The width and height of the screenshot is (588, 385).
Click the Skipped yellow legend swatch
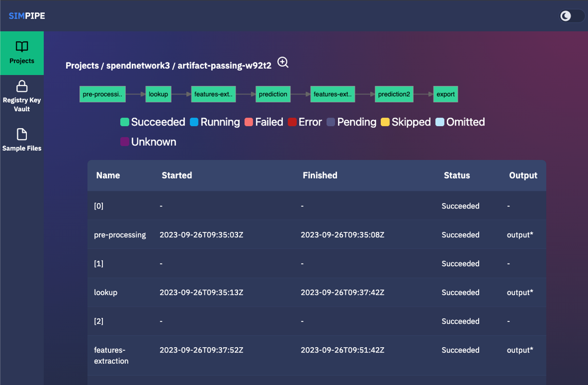pos(385,122)
